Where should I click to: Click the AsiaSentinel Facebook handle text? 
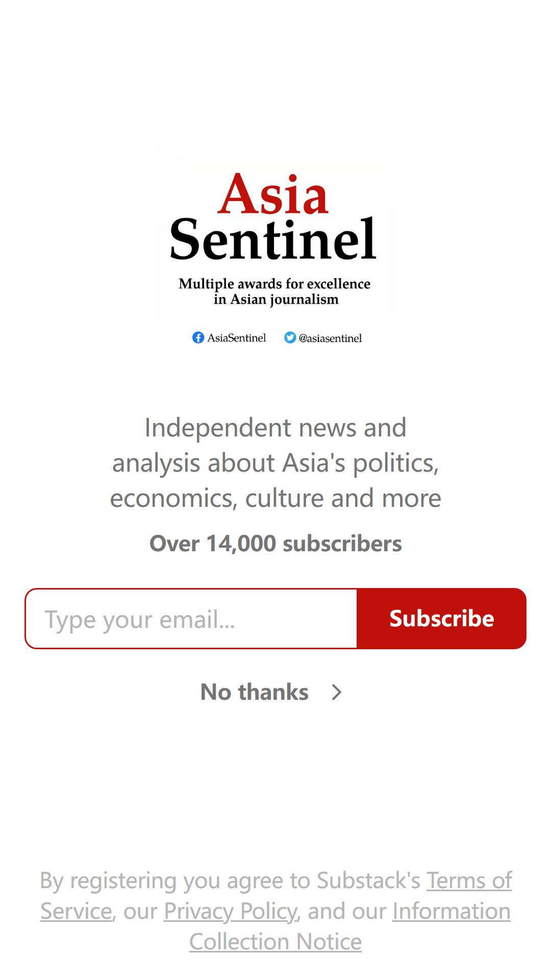coord(237,338)
